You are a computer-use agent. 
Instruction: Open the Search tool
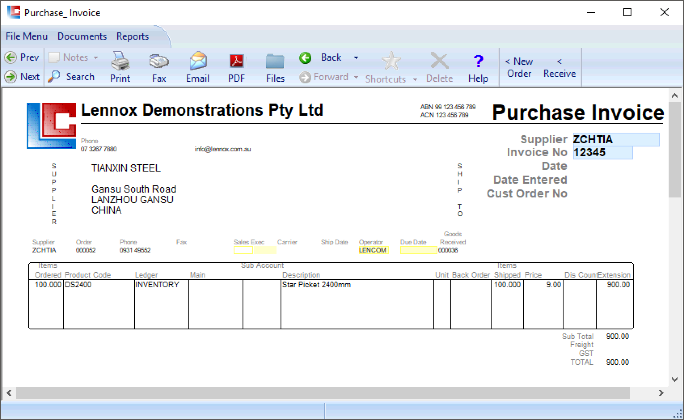(71, 76)
